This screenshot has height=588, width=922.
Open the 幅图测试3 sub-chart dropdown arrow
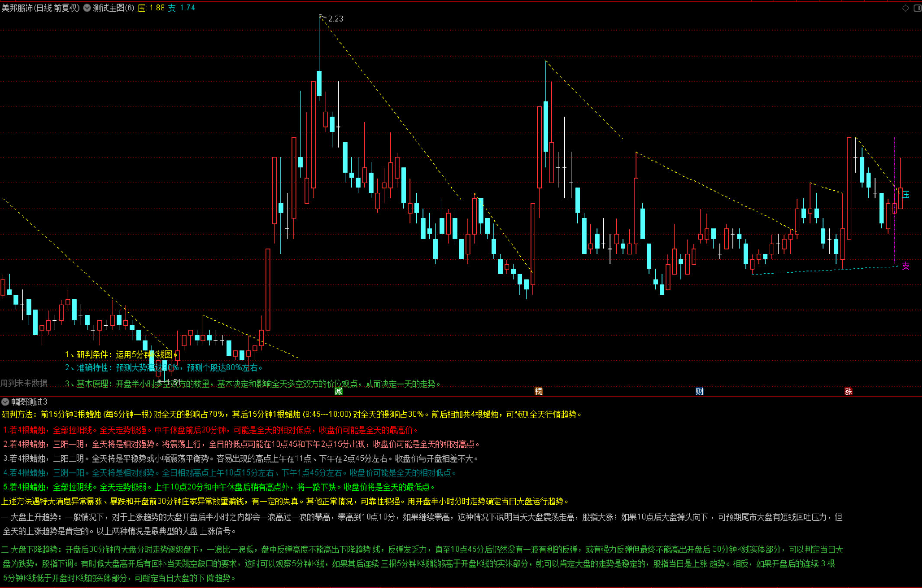coord(5,402)
